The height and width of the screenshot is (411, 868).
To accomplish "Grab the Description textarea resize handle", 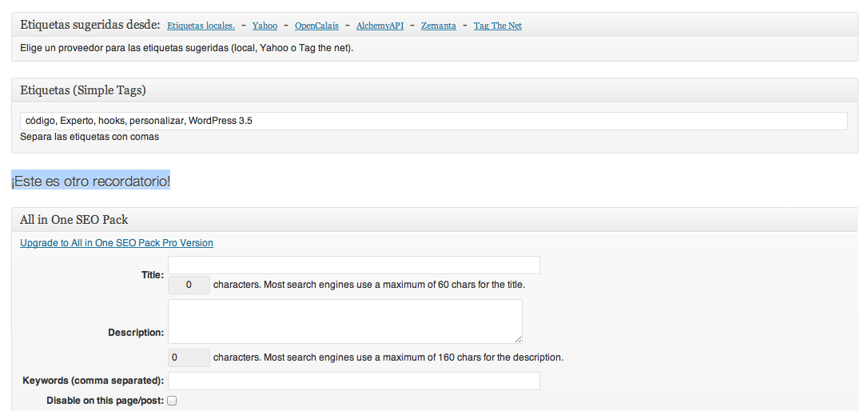I will click(518, 339).
